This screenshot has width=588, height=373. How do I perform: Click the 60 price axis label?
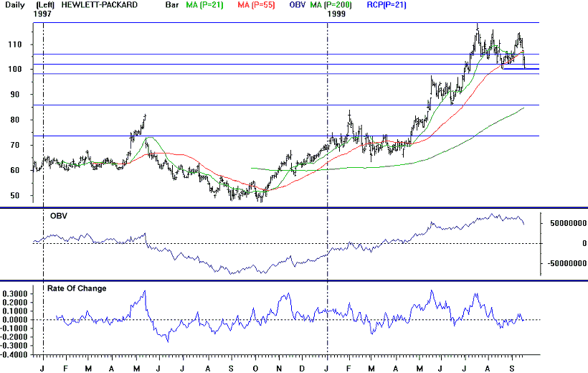(14, 170)
